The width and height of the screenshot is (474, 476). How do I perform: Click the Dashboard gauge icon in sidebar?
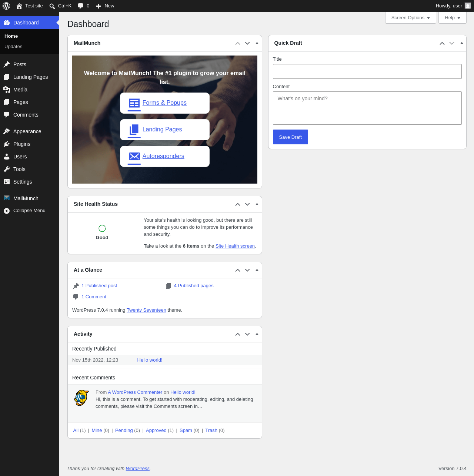tap(7, 23)
